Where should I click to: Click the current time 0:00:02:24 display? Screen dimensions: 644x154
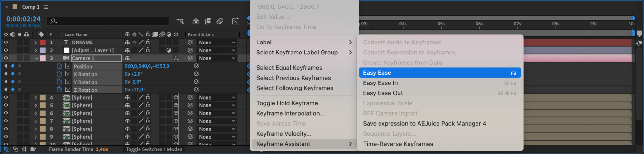click(x=24, y=19)
